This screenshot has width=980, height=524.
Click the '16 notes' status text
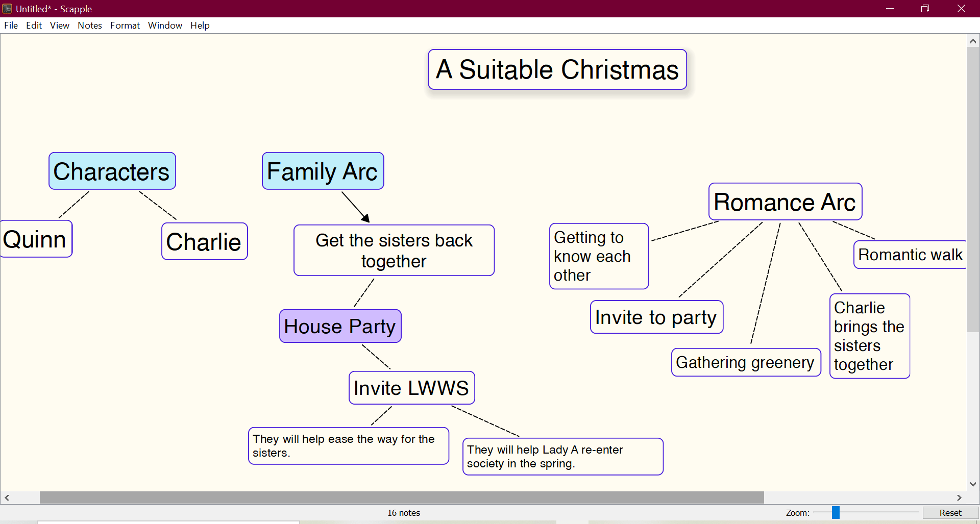pyautogui.click(x=404, y=513)
